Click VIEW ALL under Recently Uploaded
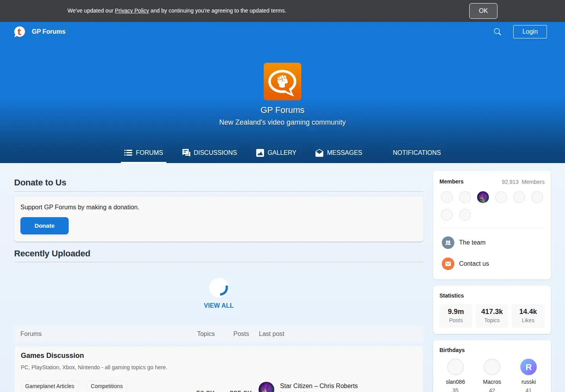The height and width of the screenshot is (392, 565). pyautogui.click(x=219, y=305)
